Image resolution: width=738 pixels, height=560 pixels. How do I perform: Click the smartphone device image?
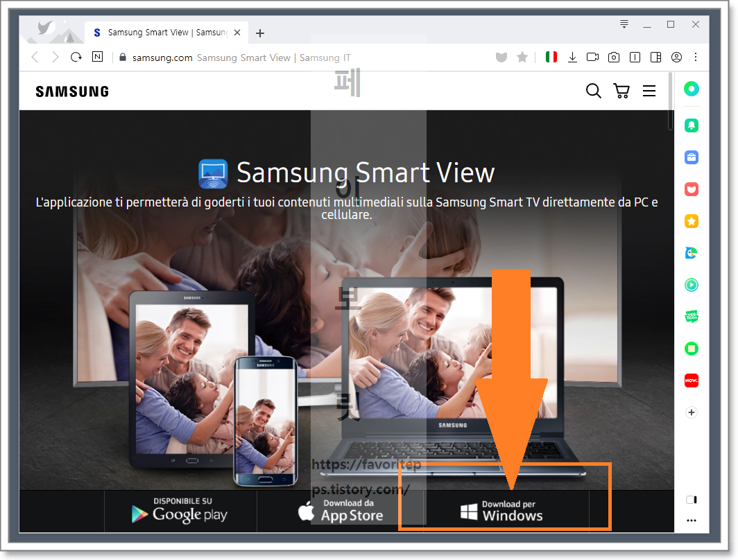[266, 421]
